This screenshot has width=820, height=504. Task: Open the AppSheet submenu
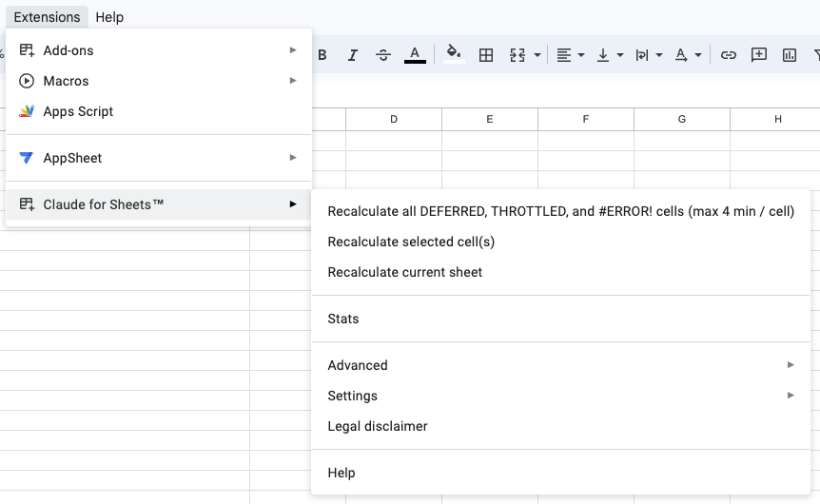pyautogui.click(x=159, y=158)
